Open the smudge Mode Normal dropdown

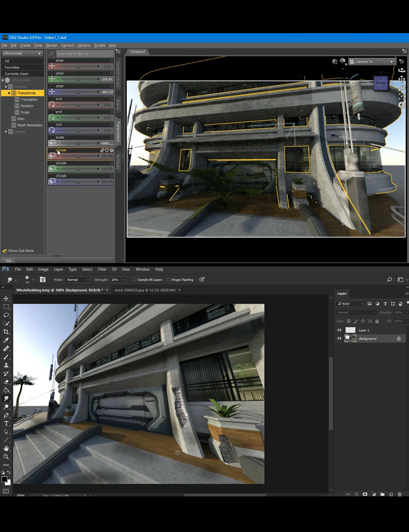pyautogui.click(x=78, y=280)
